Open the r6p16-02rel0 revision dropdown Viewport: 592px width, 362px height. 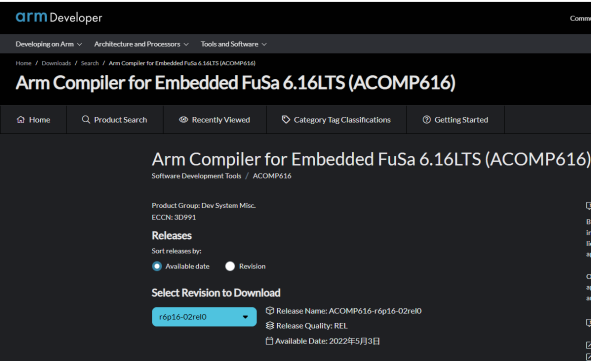point(204,317)
